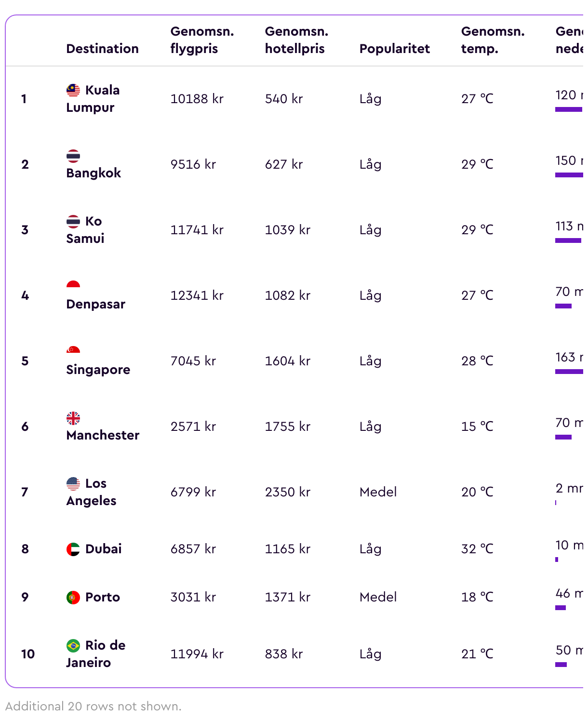The image size is (588, 720).
Task: Click the Indonesia flag above Denpasar
Action: coord(73,284)
